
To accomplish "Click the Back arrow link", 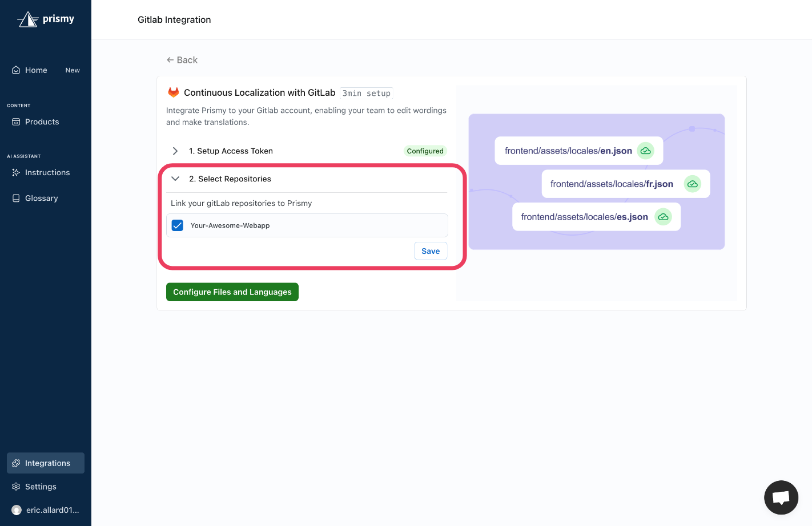I will (182, 60).
